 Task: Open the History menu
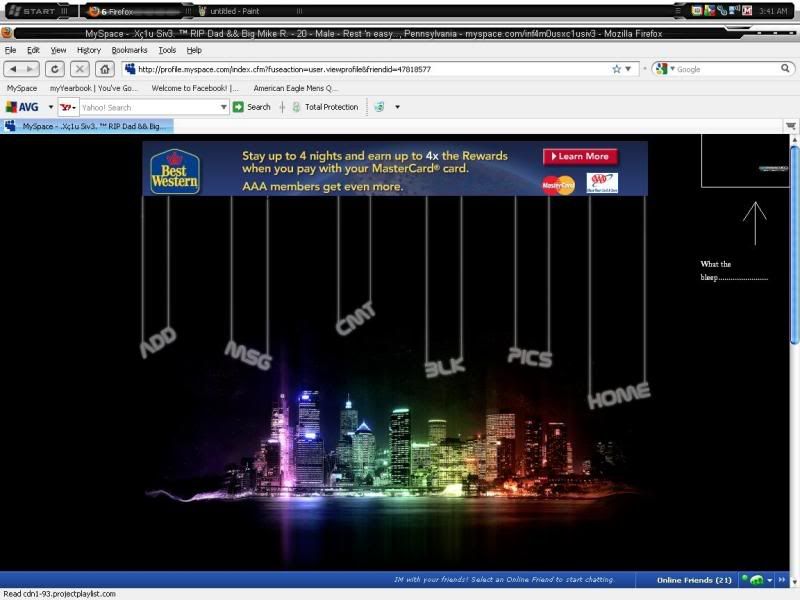tap(89, 50)
